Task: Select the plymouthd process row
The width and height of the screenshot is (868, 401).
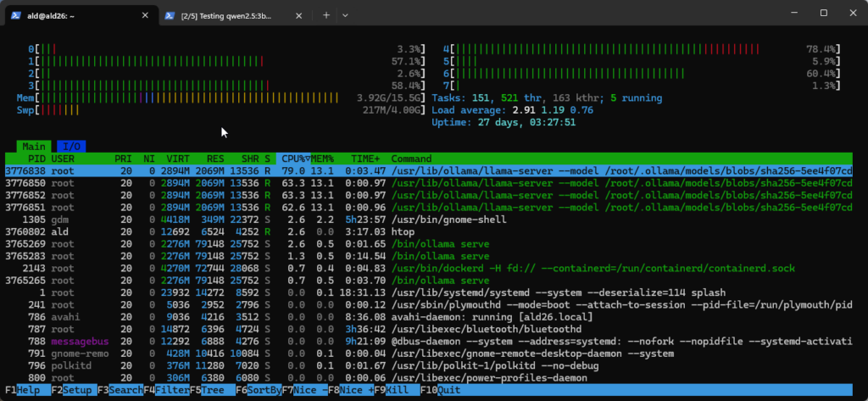Action: pyautogui.click(x=429, y=304)
